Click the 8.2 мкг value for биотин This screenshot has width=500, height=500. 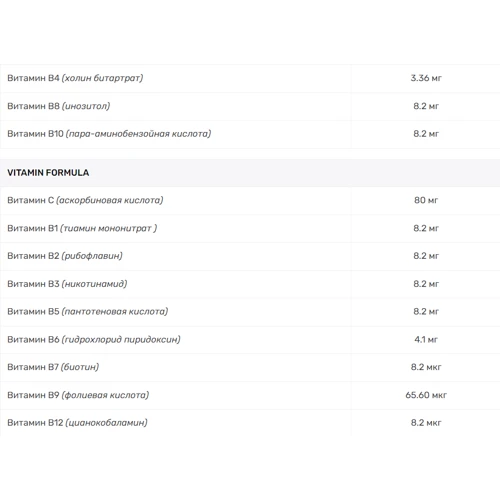coord(426,367)
